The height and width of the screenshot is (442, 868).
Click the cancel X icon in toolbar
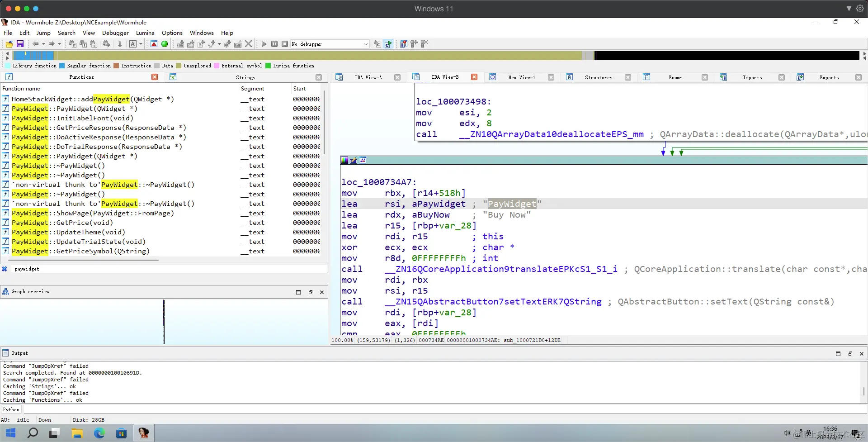pyautogui.click(x=248, y=44)
